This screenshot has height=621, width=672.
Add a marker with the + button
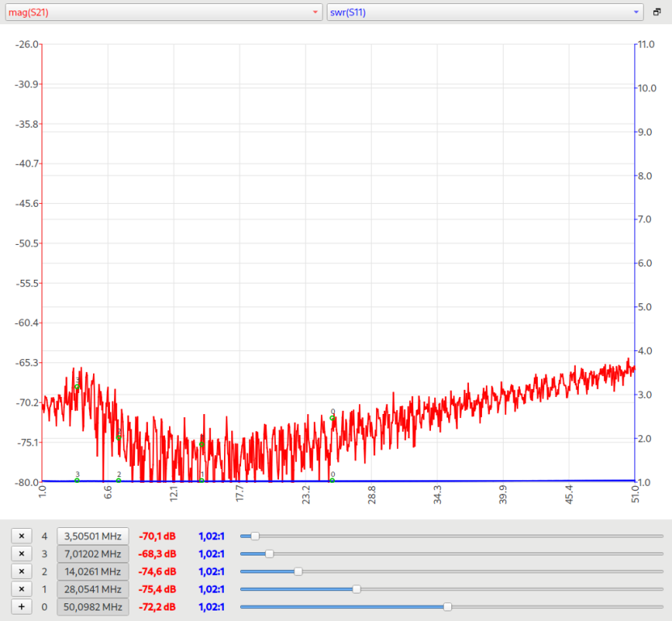coord(22,607)
